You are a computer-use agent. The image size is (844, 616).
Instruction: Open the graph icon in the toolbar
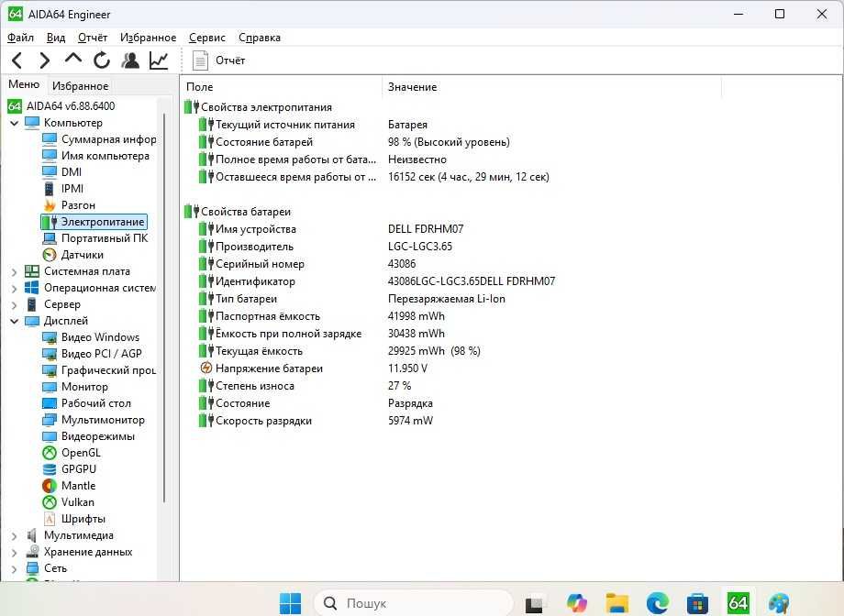pyautogui.click(x=159, y=60)
